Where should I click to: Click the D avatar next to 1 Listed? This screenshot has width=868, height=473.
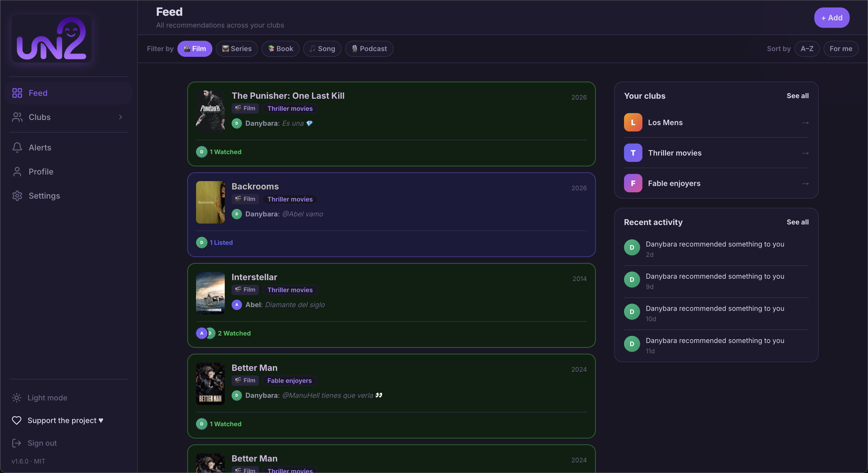201,243
